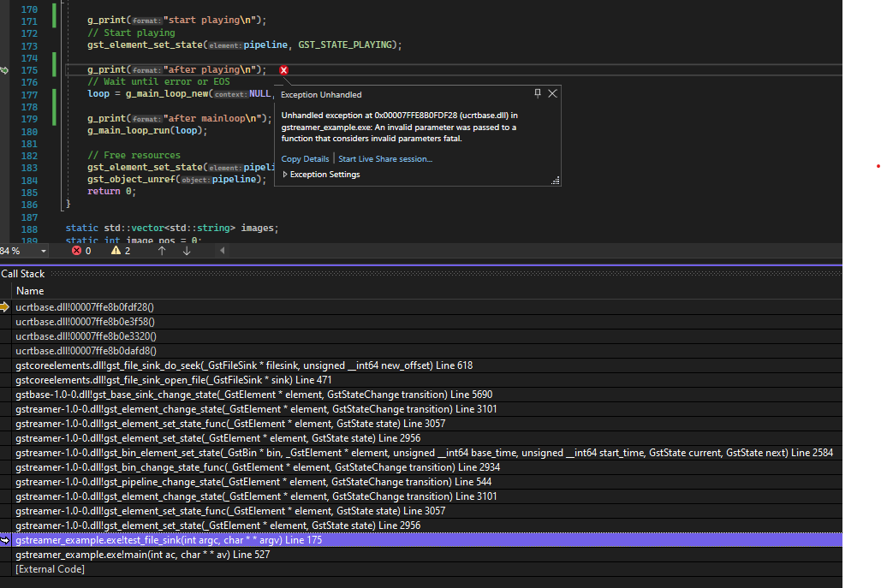
Task: Click the GST_STATE_PLAYING identifier on line 173
Action: (x=345, y=45)
